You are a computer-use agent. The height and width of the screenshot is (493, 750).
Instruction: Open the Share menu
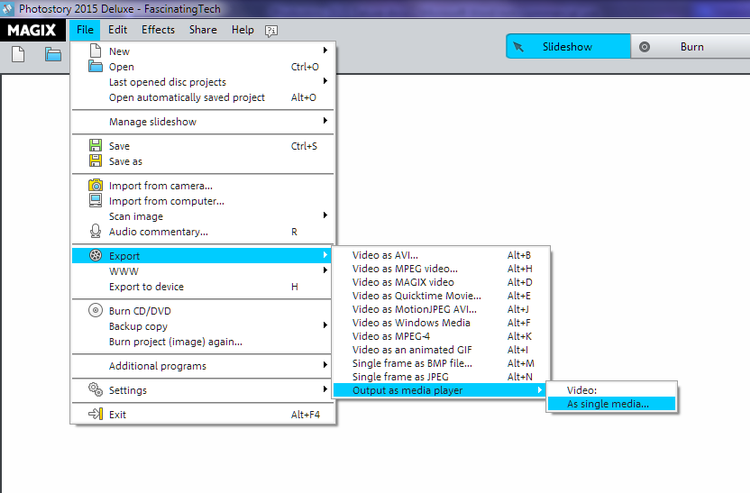pos(203,30)
